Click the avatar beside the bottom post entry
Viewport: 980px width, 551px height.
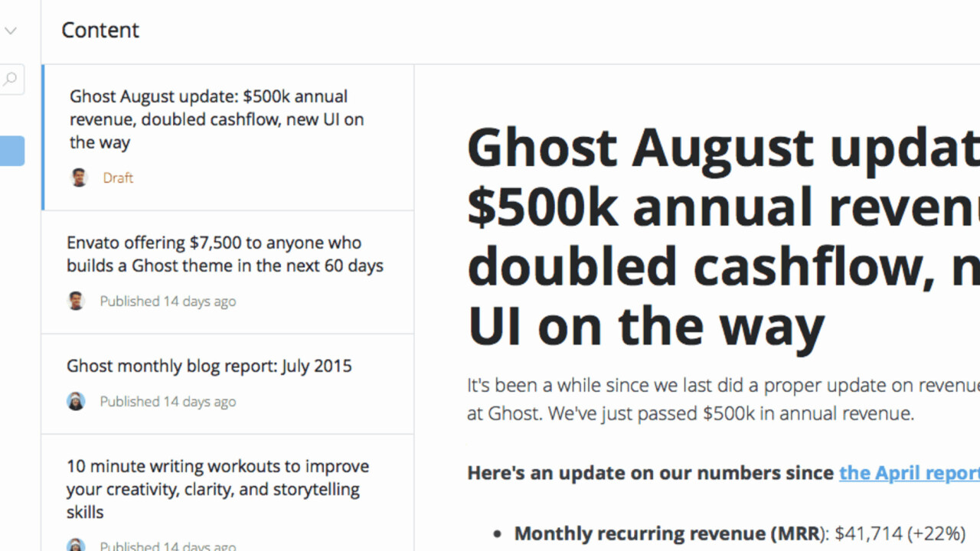tap(76, 545)
